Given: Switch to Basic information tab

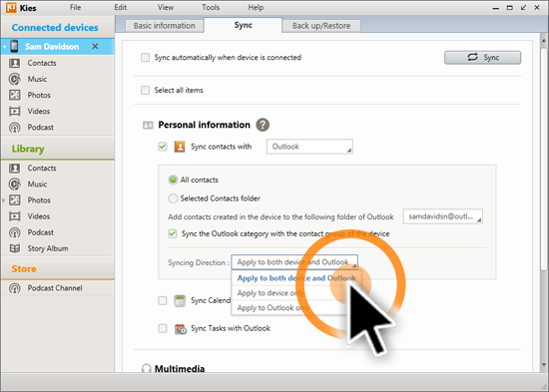Looking at the screenshot, I should (x=165, y=26).
